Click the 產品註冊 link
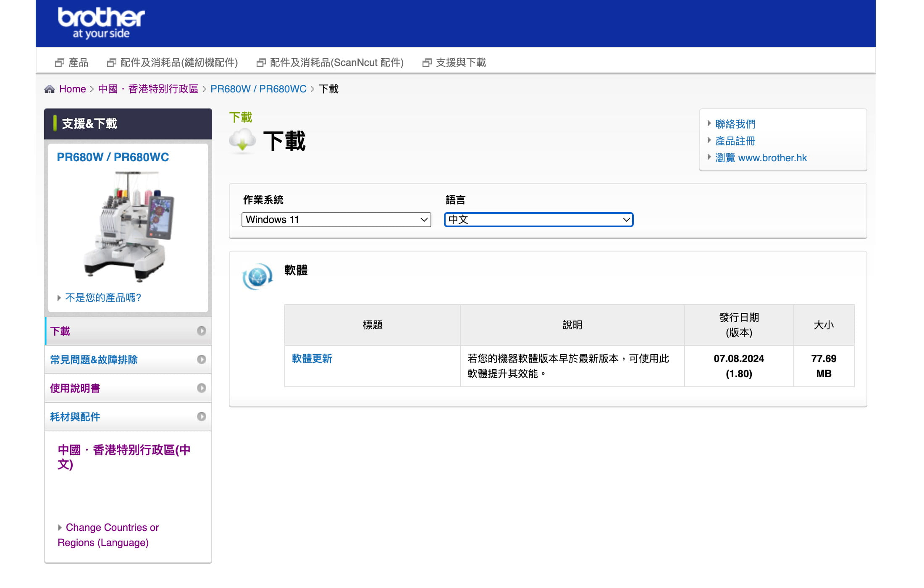Viewport: 924px width, 588px height. coord(735,141)
